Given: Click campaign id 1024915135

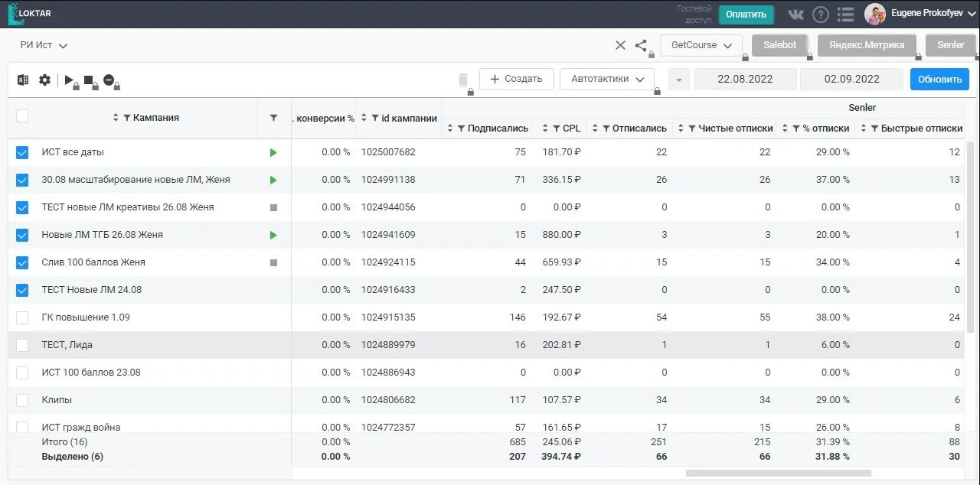Looking at the screenshot, I should [388, 317].
